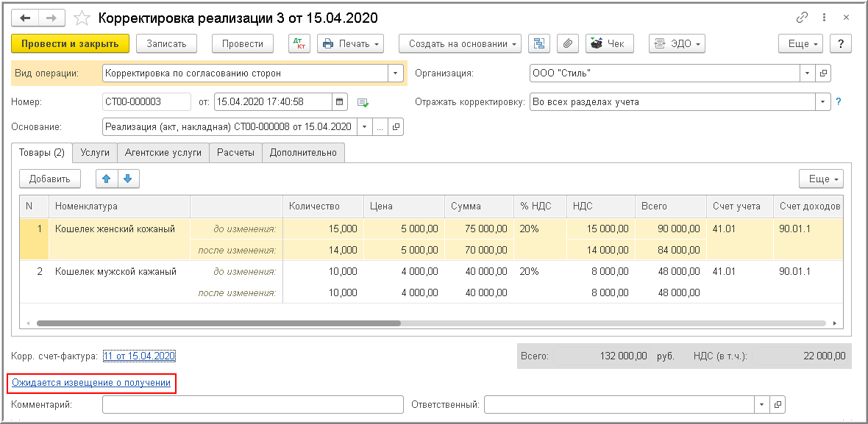The image size is (868, 424).
Task: Move row up with blue arrow
Action: pos(106,179)
